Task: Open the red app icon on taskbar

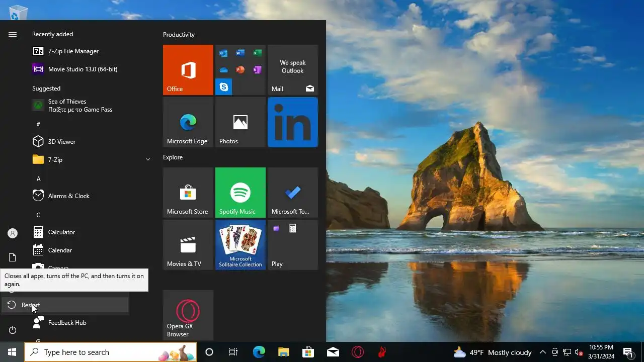Action: 382,352
